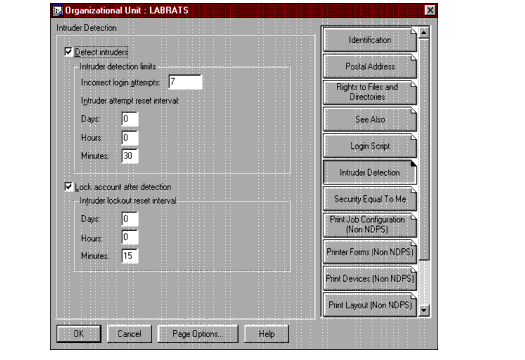Open Print Devices (Non NDPS) page
Screen dimensions: 525x360
[370, 278]
